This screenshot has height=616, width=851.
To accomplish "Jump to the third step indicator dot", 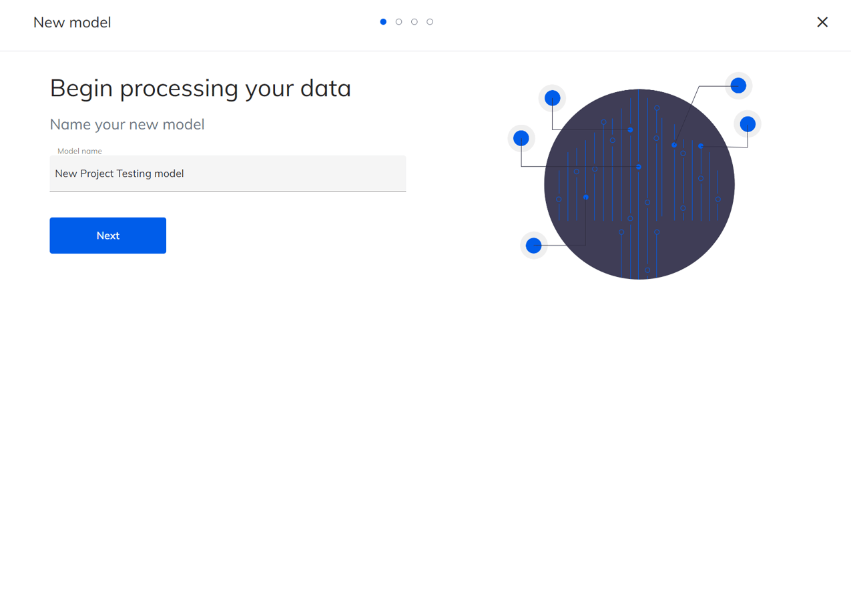I will [x=414, y=22].
